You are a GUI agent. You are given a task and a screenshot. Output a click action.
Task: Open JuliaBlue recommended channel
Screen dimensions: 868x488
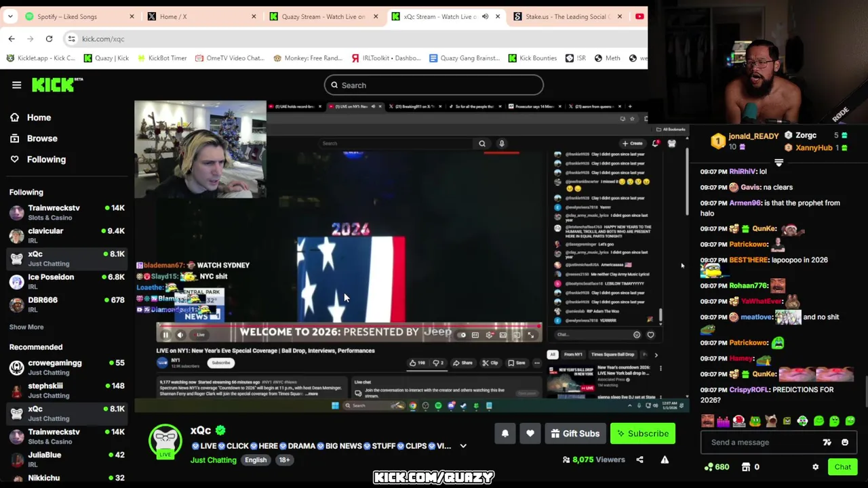(66, 460)
